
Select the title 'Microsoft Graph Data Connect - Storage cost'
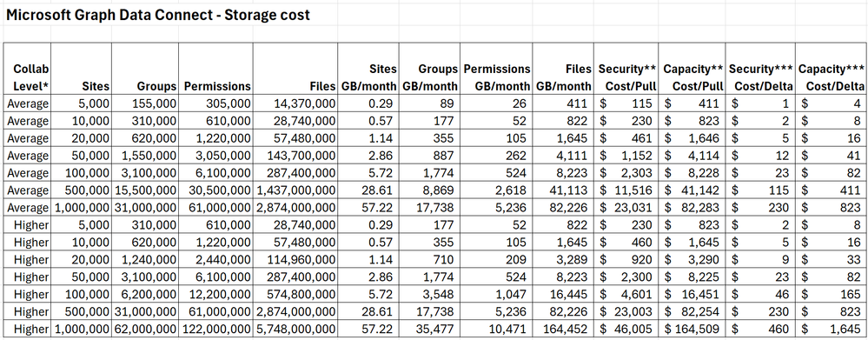(158, 15)
